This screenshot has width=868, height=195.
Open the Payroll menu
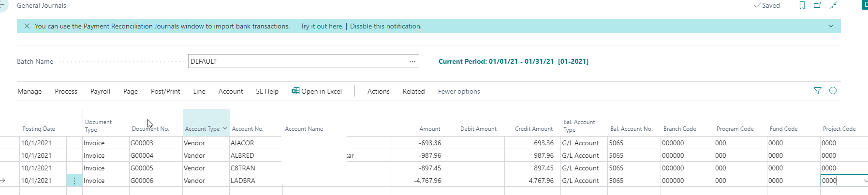click(x=101, y=91)
